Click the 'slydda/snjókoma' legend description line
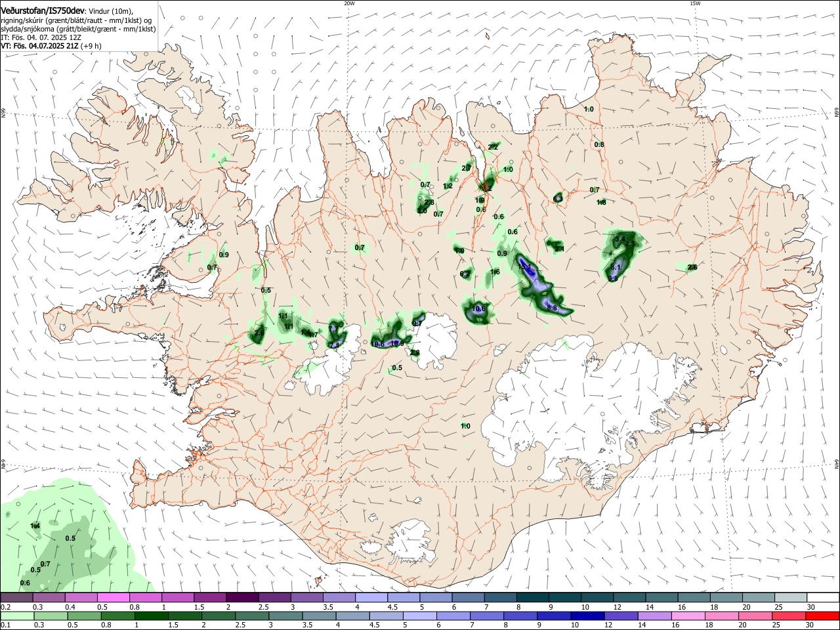Viewport: 840px width, 630px height. pyautogui.click(x=77, y=29)
